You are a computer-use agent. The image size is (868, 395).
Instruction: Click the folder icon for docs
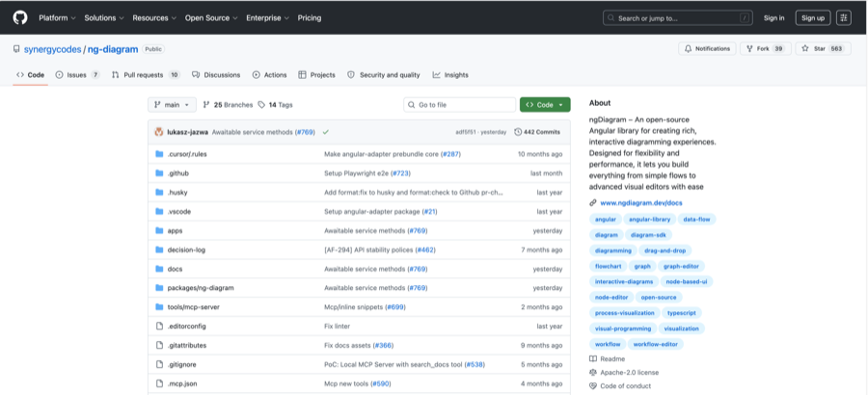pyautogui.click(x=159, y=269)
